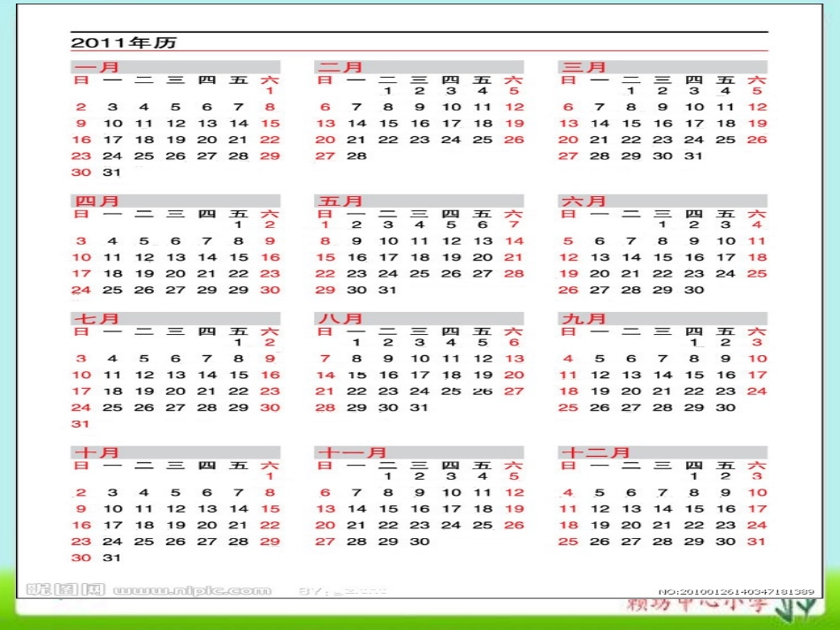Pick red day 25 in 十二月

point(568,542)
